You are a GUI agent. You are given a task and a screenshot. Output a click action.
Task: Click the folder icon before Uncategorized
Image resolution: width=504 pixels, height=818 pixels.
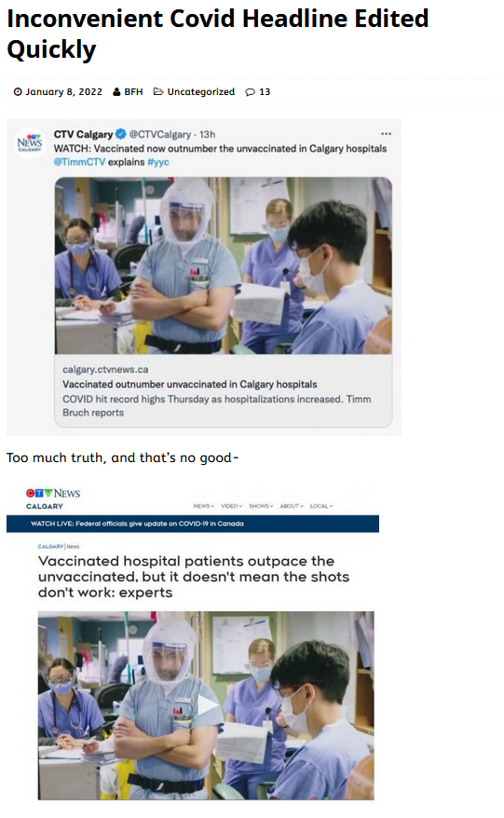pyautogui.click(x=158, y=91)
